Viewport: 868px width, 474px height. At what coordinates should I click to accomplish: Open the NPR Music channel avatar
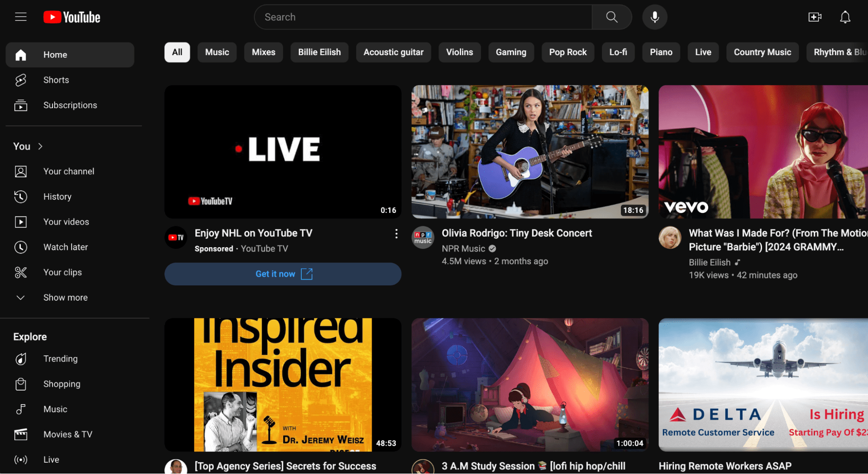click(x=423, y=237)
